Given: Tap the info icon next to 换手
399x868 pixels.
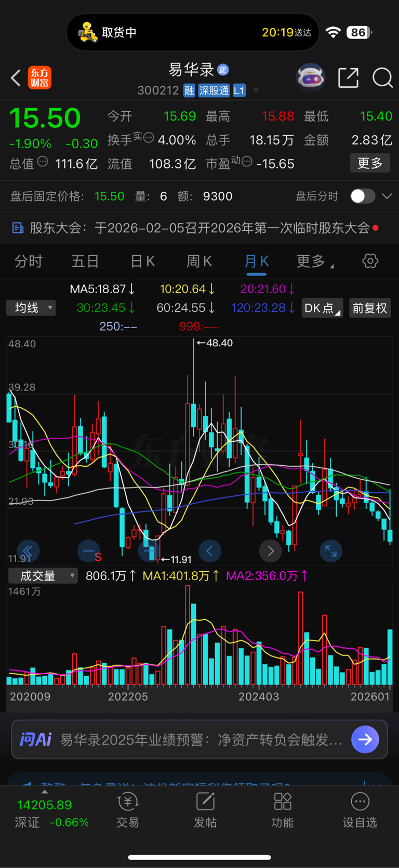Looking at the screenshot, I should [x=149, y=138].
